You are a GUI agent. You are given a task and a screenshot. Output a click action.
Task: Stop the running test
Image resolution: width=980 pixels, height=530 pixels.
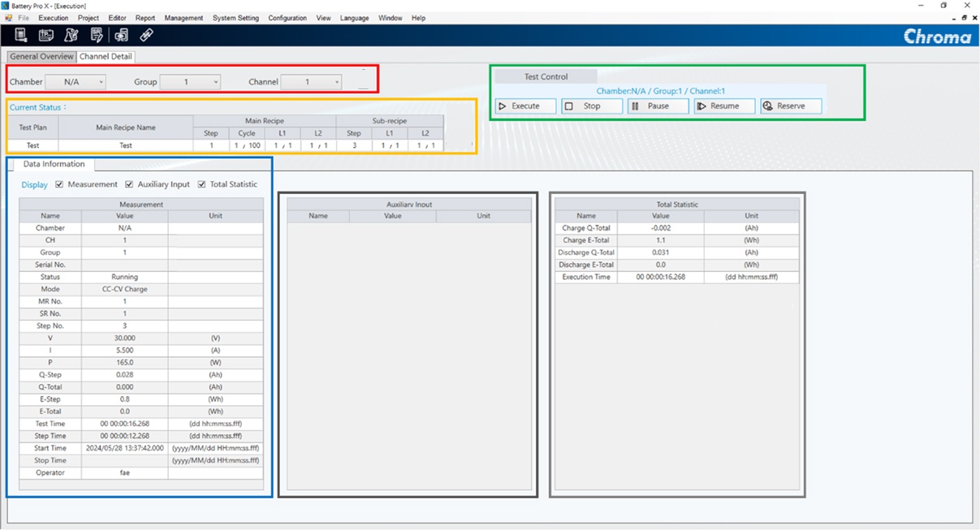[x=592, y=106]
